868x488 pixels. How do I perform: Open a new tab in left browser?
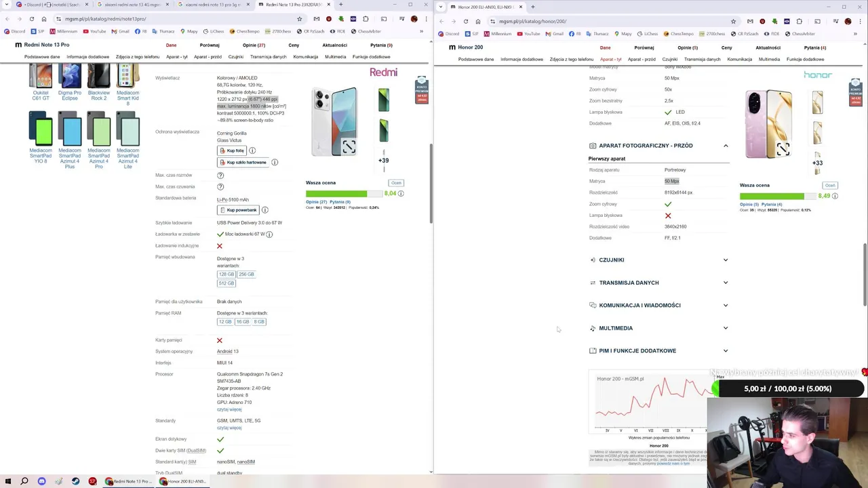pos(340,5)
